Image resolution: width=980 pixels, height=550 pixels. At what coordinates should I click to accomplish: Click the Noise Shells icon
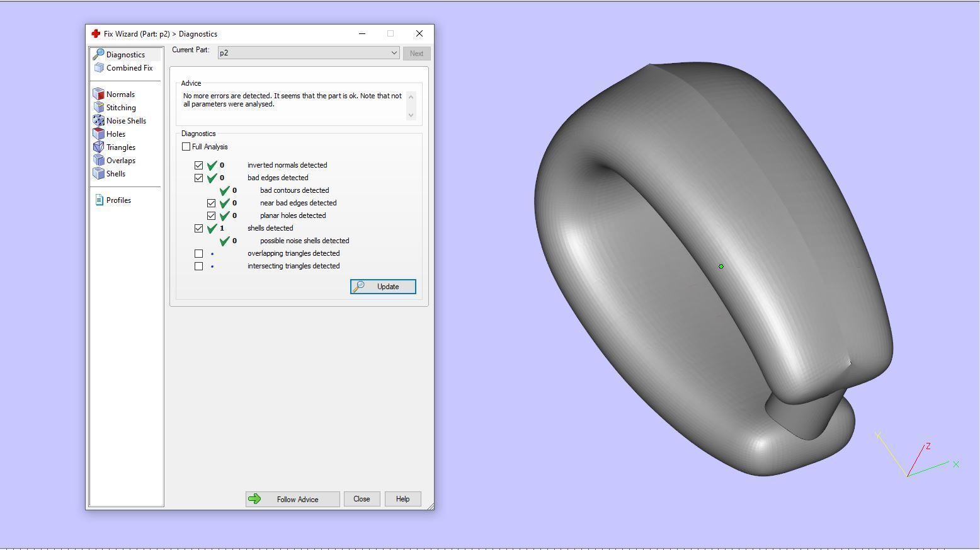(98, 121)
